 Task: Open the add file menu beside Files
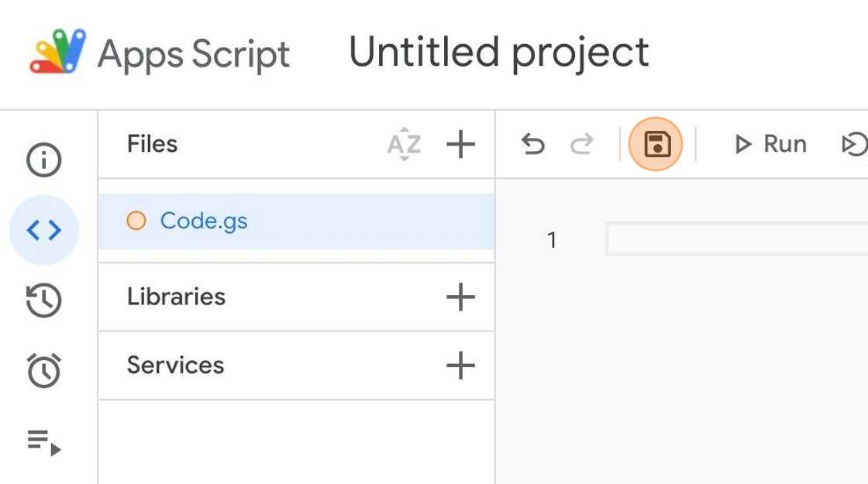(x=460, y=145)
